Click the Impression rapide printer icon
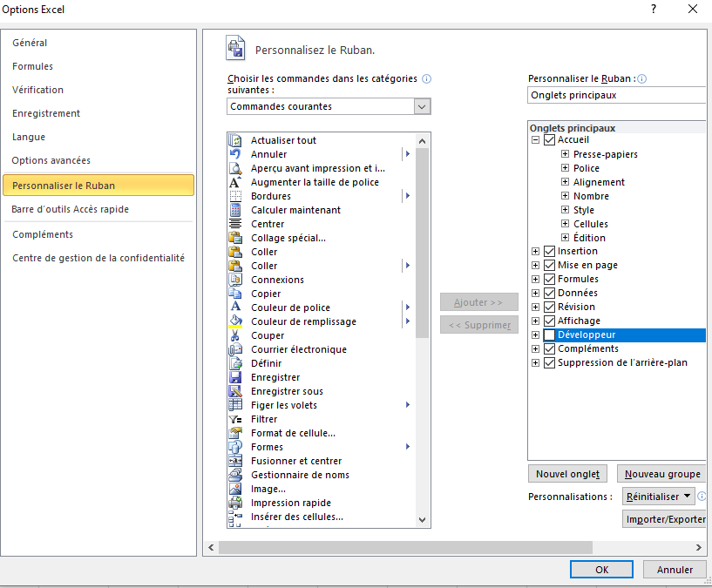 tap(234, 503)
